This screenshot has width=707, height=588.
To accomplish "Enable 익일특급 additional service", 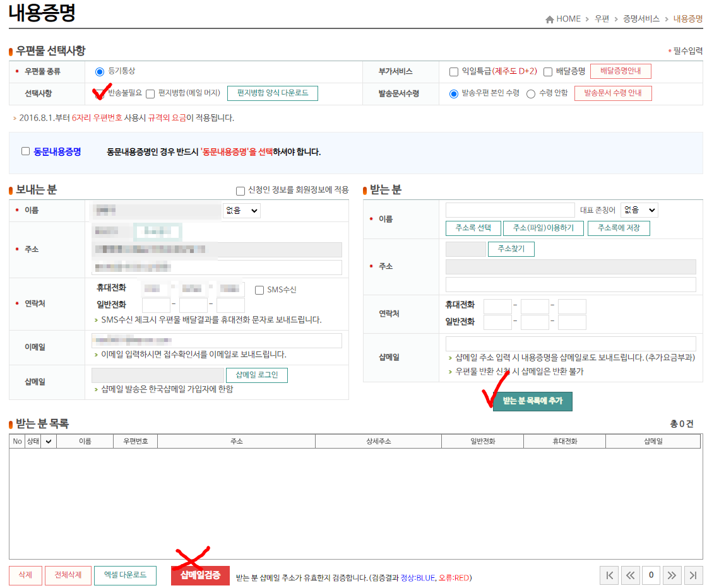I will click(x=454, y=72).
